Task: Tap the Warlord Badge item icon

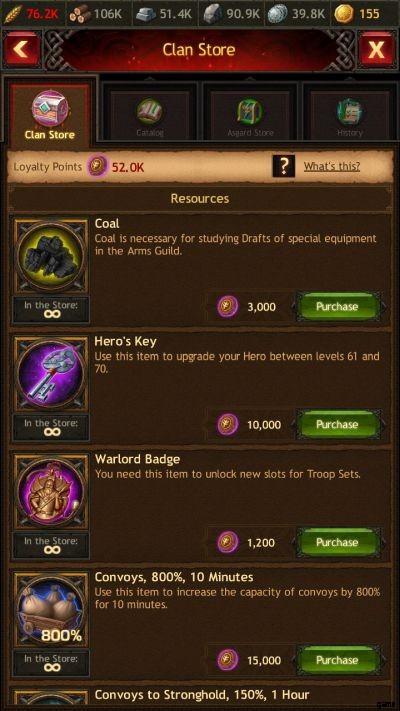Action: [x=51, y=492]
